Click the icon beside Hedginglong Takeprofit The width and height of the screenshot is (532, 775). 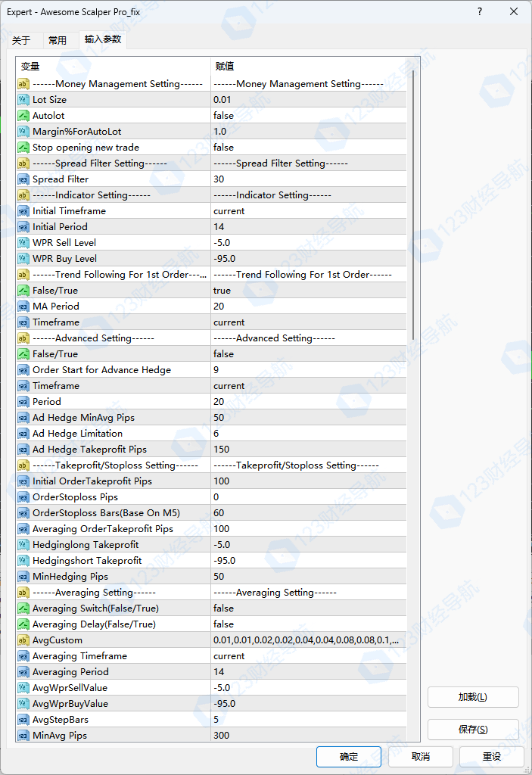tap(23, 545)
